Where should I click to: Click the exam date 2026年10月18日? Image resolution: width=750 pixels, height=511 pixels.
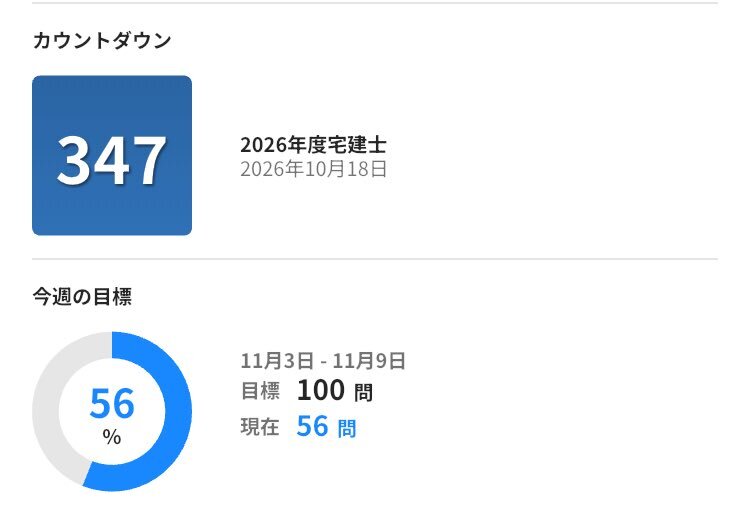[x=313, y=169]
